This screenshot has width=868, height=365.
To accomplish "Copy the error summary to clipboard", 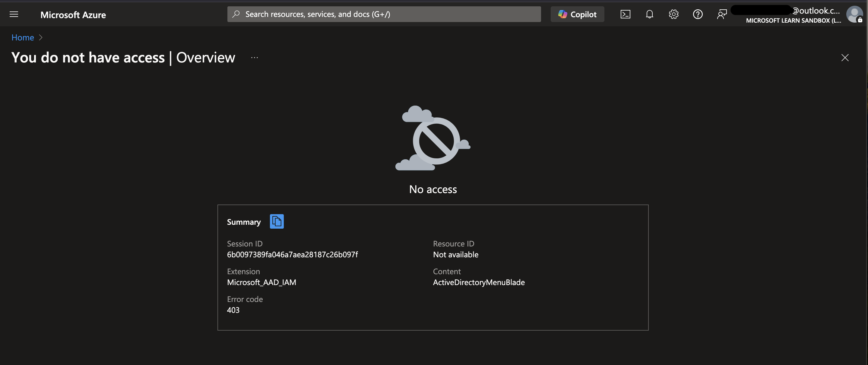I will (x=276, y=221).
